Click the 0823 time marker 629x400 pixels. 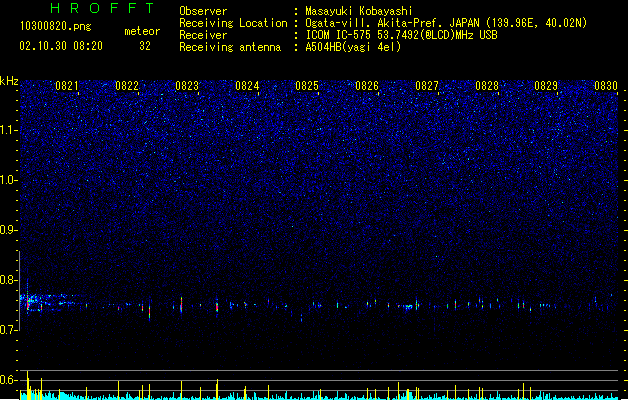coord(187,86)
